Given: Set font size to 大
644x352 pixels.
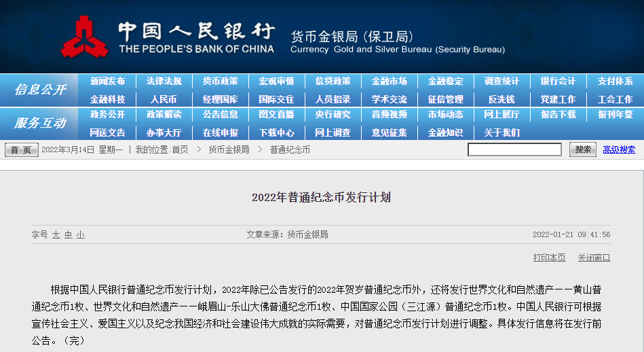Looking at the screenshot, I should tap(56, 235).
